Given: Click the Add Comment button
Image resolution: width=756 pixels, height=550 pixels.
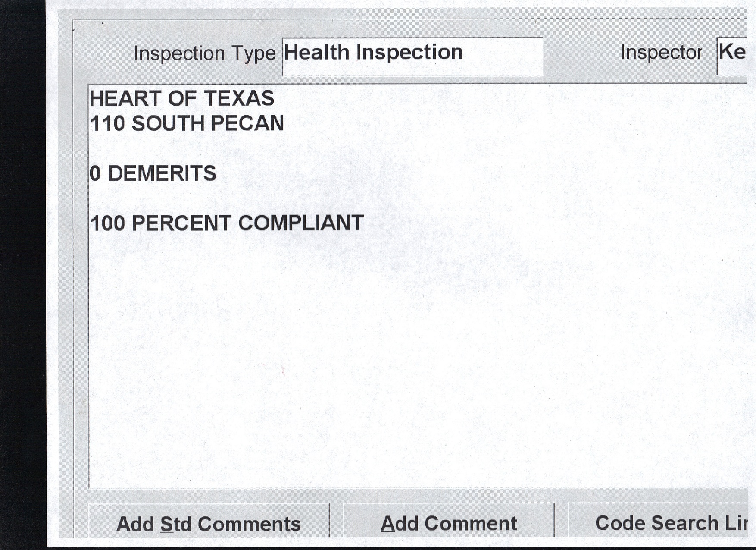Looking at the screenshot, I should coord(448,523).
